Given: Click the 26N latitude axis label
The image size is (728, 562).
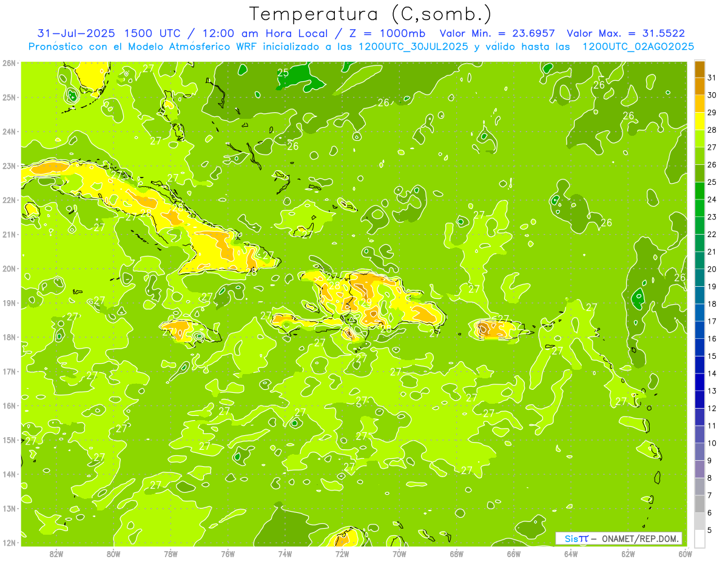Looking at the screenshot, I should 8,63.
